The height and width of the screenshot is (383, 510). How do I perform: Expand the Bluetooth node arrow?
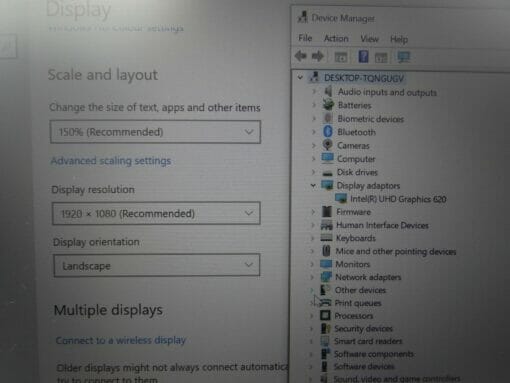[314, 132]
